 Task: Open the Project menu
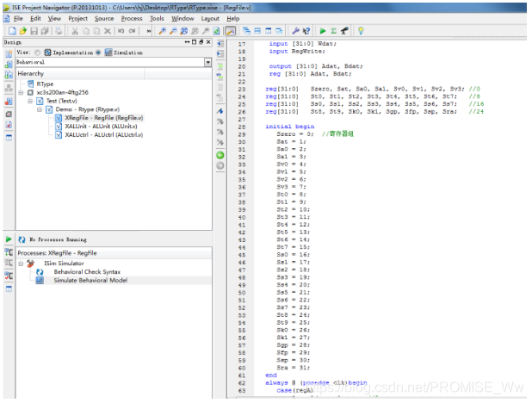coord(77,18)
